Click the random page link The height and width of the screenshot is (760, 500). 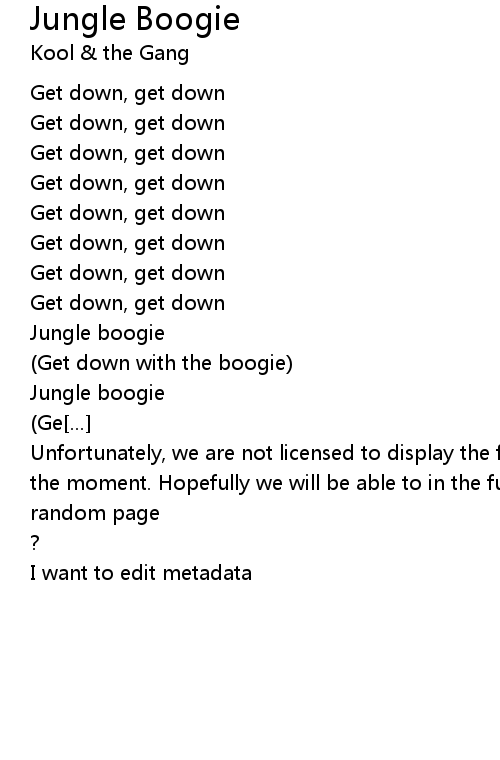(95, 513)
